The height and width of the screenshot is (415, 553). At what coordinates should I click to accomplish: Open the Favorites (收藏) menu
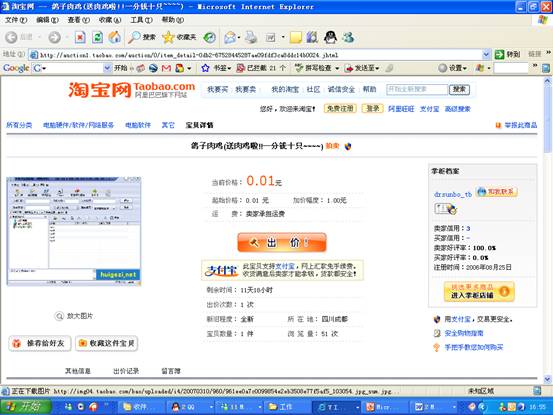[x=110, y=20]
